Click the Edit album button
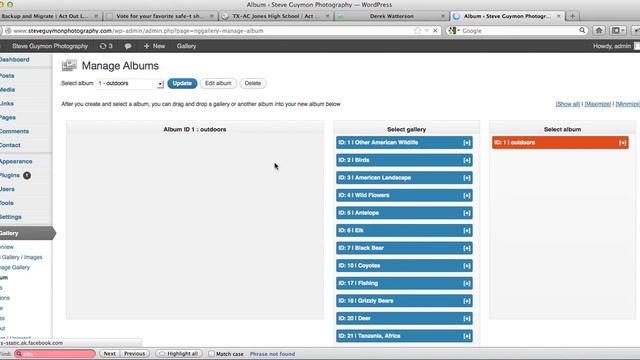 point(218,83)
